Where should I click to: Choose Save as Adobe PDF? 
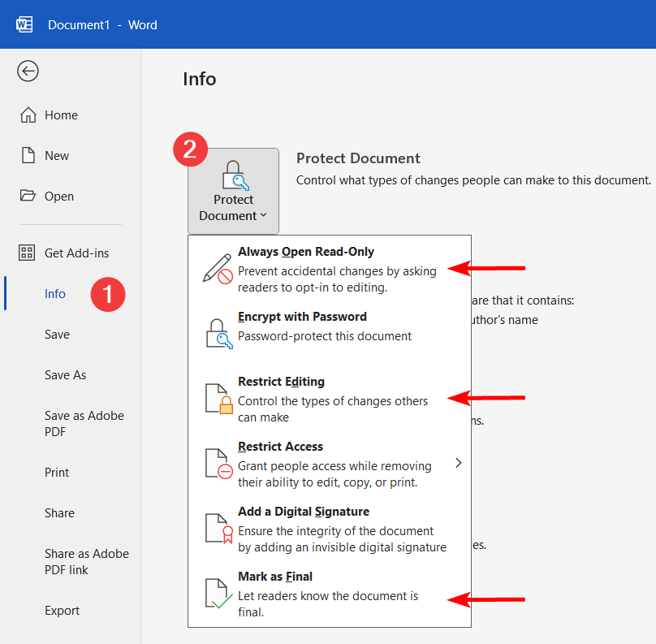point(84,423)
